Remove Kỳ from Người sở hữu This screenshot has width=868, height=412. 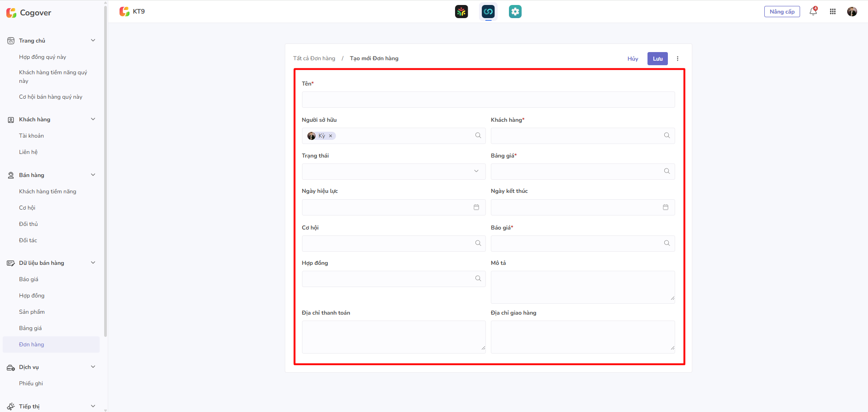click(x=331, y=136)
